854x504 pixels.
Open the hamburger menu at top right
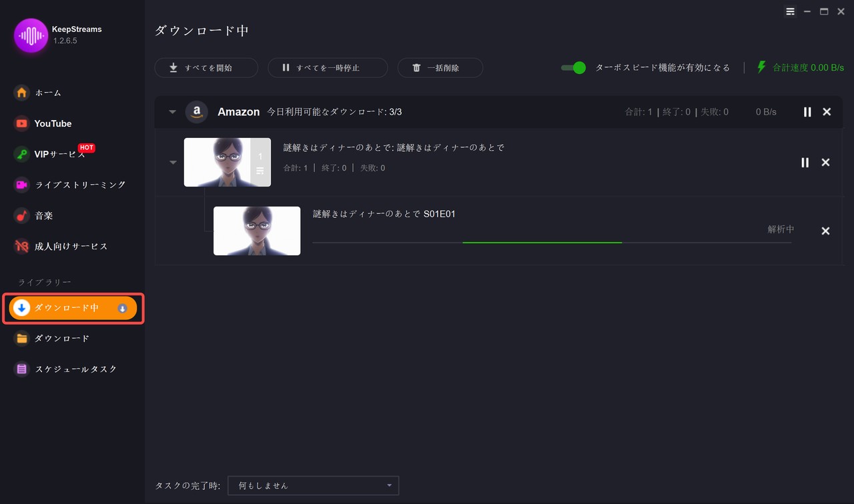790,11
